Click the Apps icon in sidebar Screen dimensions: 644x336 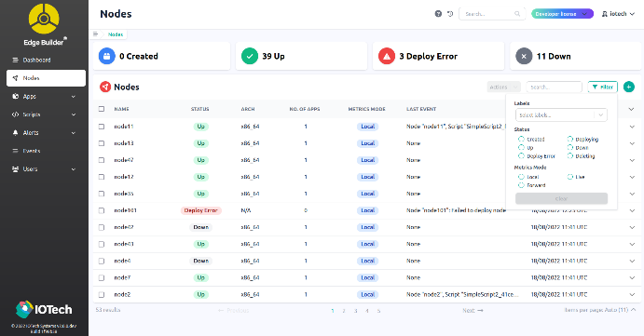point(15,97)
